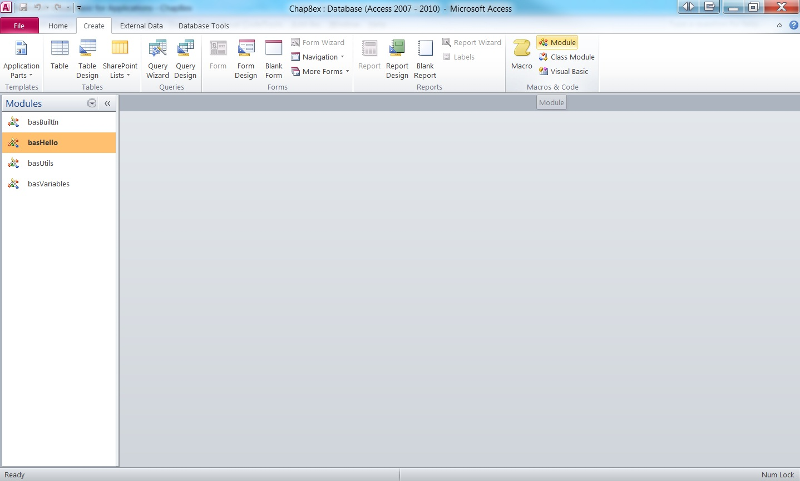The width and height of the screenshot is (800, 481).
Task: Create a new Macro
Action: pos(521,55)
